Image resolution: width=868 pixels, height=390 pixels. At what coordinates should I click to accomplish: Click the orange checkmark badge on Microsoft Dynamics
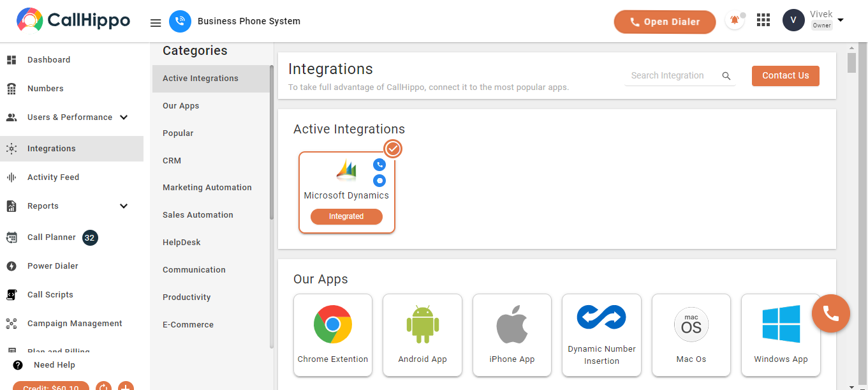394,149
